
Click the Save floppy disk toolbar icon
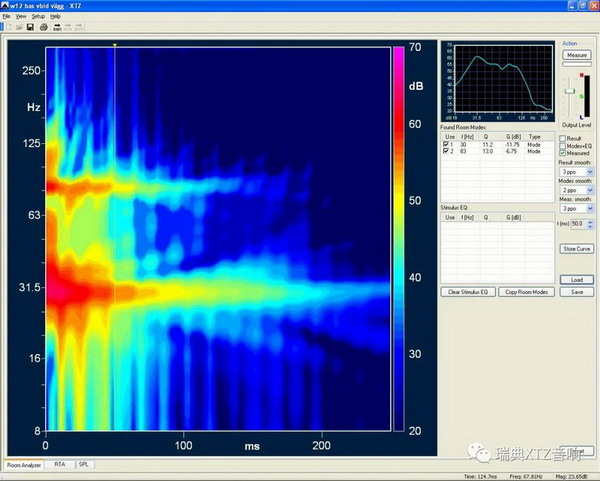[30, 26]
